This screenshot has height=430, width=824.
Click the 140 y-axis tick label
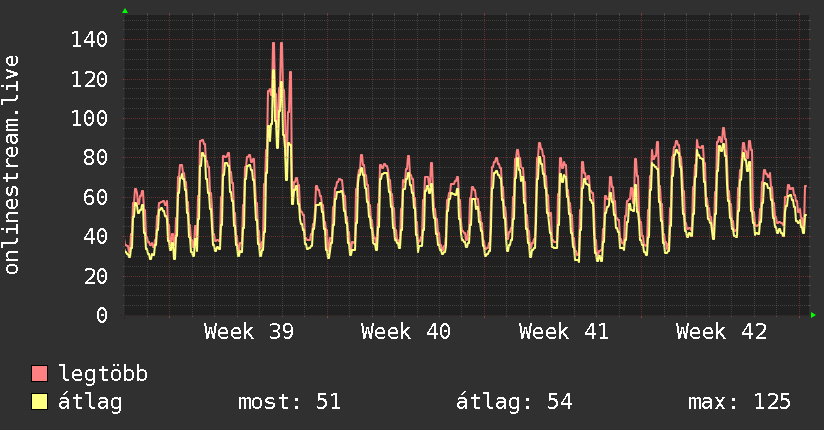[x=89, y=39]
